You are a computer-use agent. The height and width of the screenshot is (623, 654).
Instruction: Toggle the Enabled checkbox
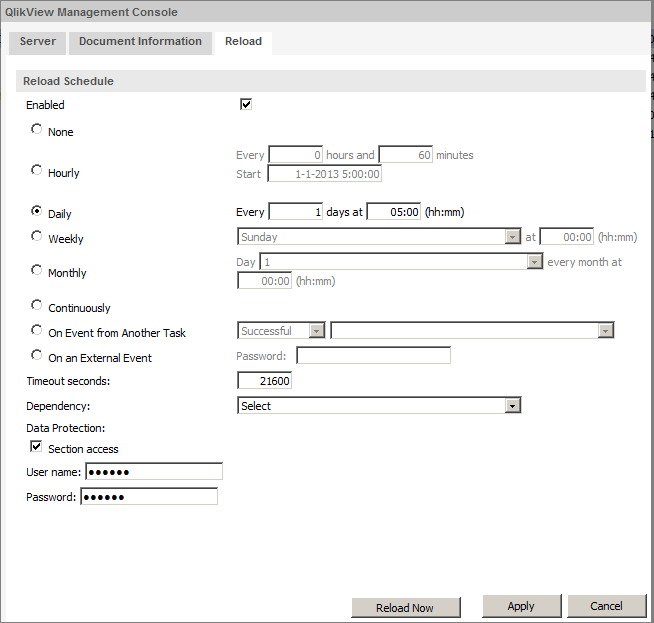pos(246,104)
